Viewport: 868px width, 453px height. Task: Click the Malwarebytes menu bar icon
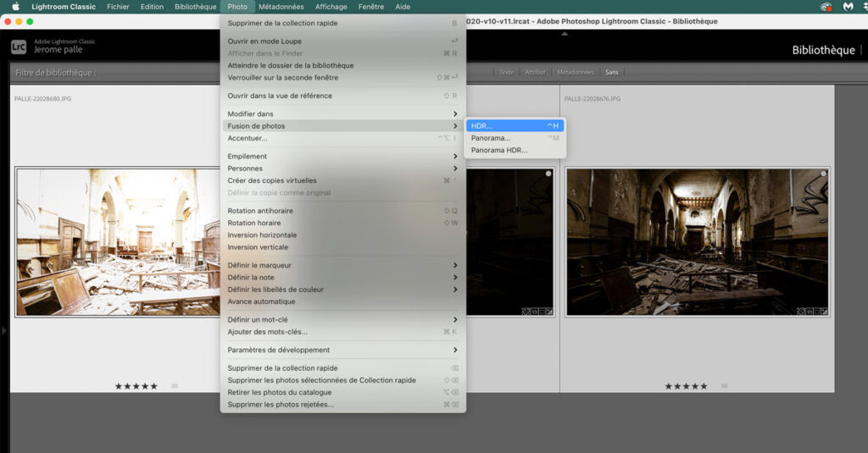click(848, 7)
